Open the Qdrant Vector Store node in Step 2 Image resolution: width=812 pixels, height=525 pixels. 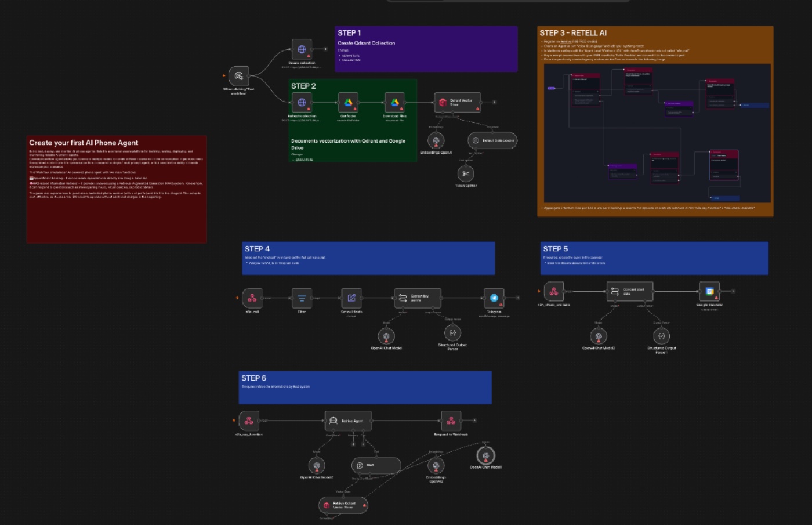click(x=458, y=103)
